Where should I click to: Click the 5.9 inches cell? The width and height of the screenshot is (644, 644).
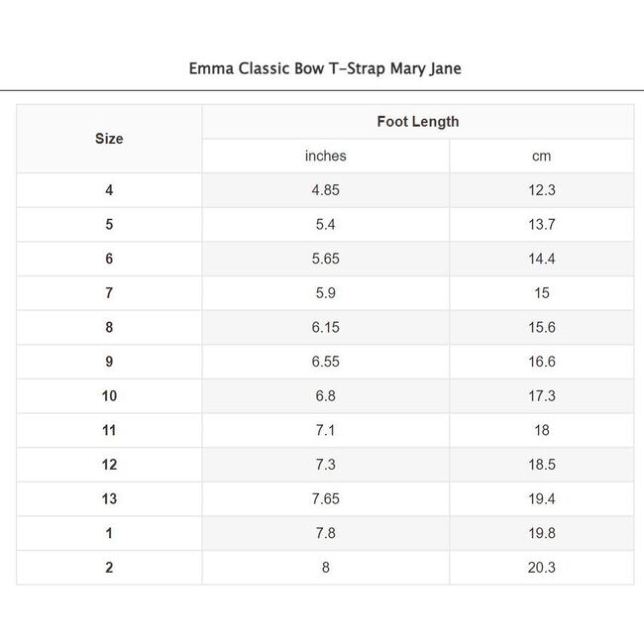click(x=325, y=293)
